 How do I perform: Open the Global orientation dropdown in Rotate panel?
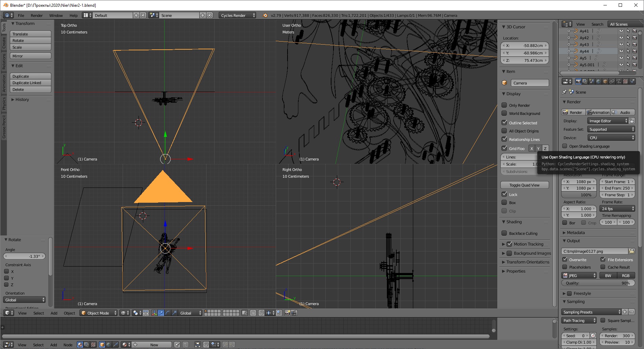click(24, 300)
